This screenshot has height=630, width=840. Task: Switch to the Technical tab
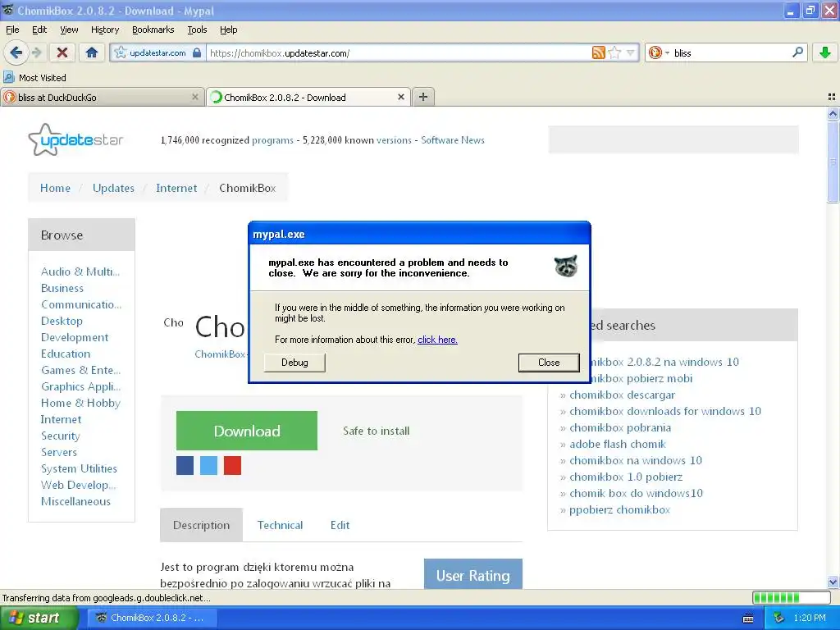tap(281, 525)
